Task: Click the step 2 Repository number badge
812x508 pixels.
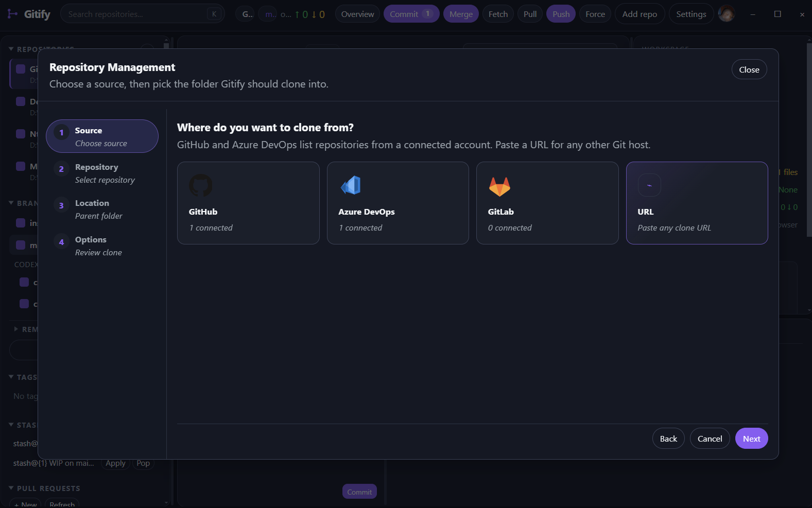Action: (61, 169)
